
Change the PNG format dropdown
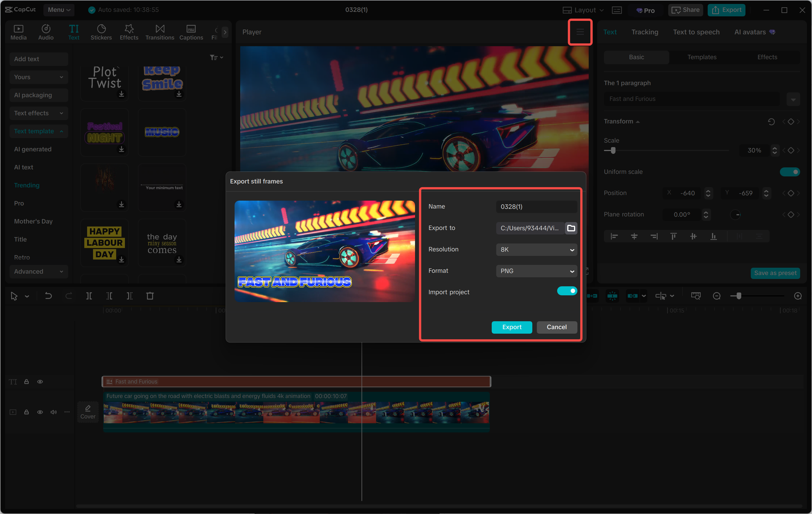(536, 271)
